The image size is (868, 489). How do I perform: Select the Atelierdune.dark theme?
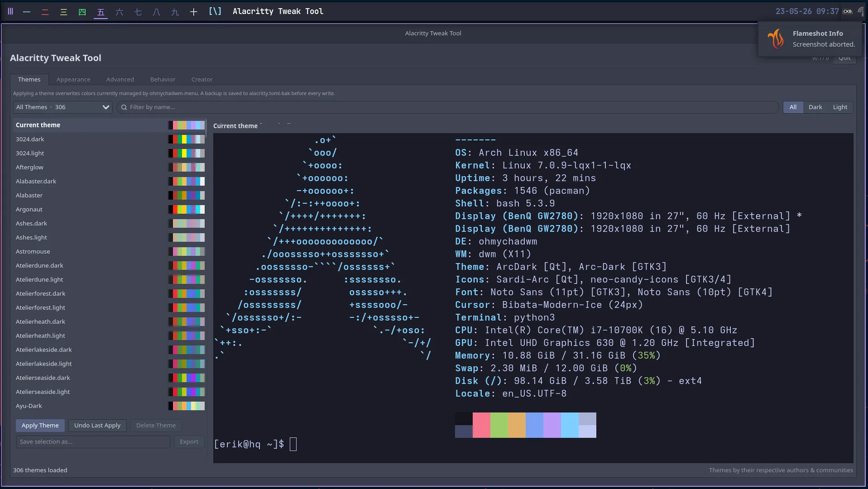[110, 265]
